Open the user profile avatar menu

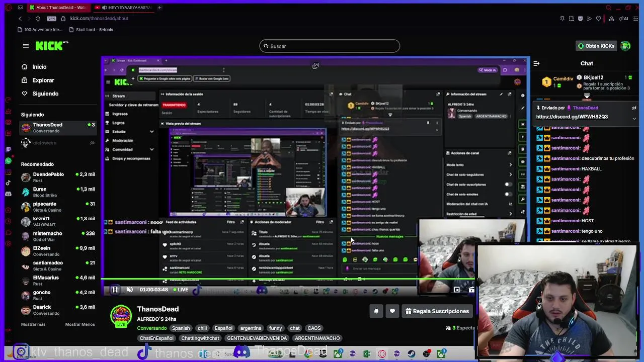point(625,46)
